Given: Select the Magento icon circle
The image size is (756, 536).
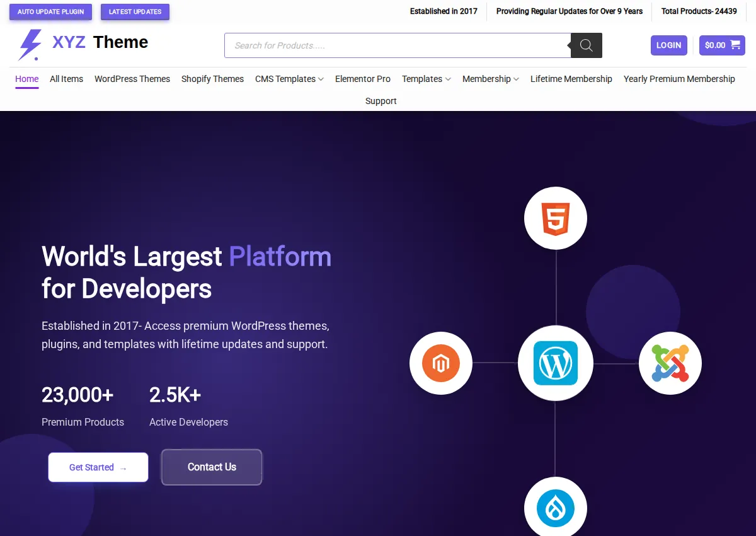Looking at the screenshot, I should pyautogui.click(x=441, y=363).
